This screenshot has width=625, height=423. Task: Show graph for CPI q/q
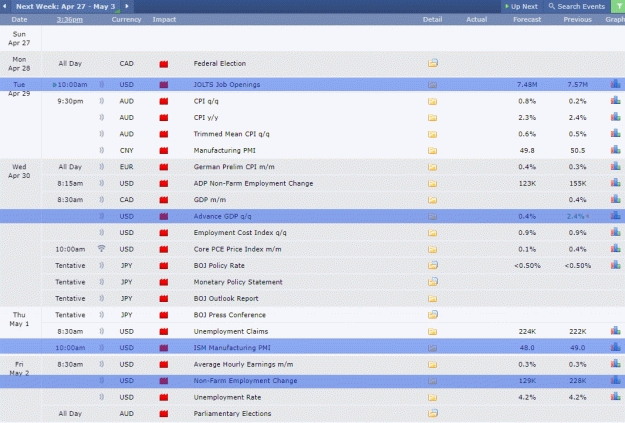coord(615,101)
